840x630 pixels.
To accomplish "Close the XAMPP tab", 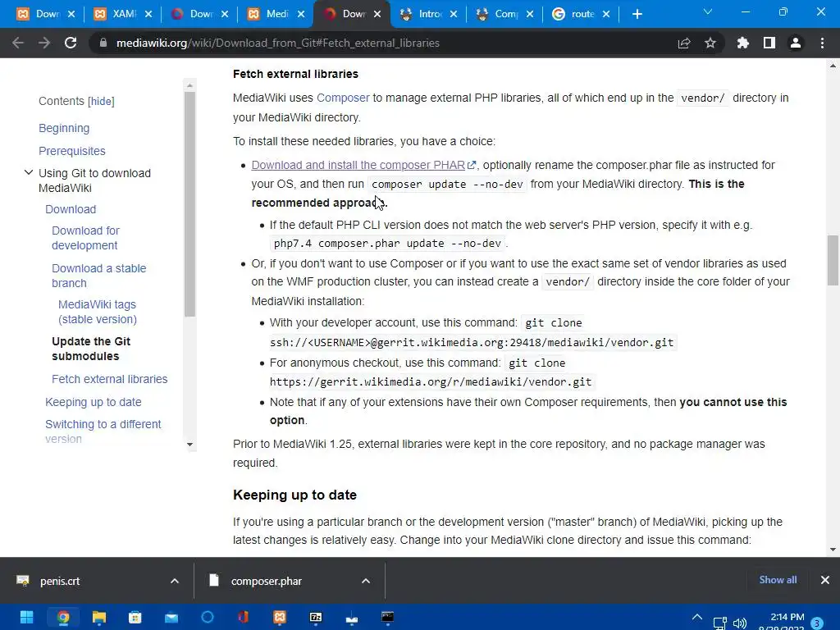I will [x=148, y=14].
